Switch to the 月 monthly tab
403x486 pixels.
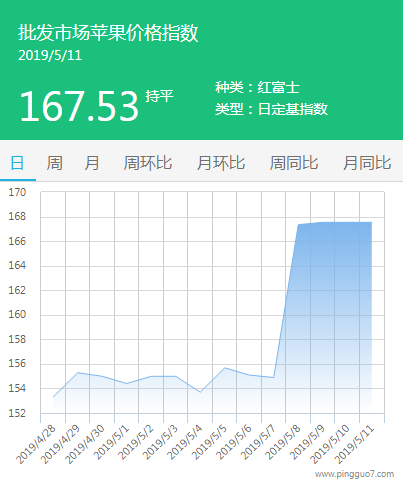pos(92,163)
